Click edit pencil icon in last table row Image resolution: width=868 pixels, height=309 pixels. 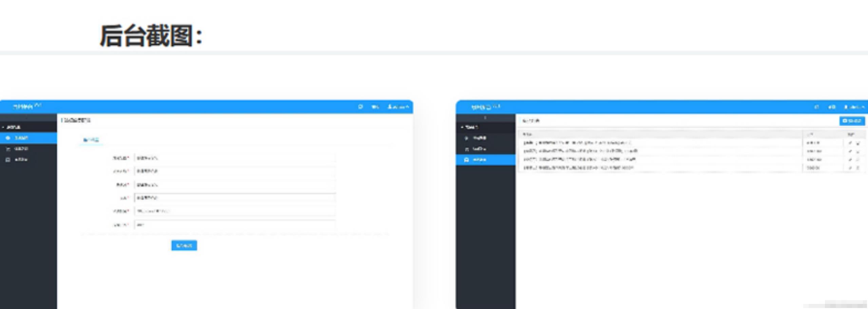[850, 168]
